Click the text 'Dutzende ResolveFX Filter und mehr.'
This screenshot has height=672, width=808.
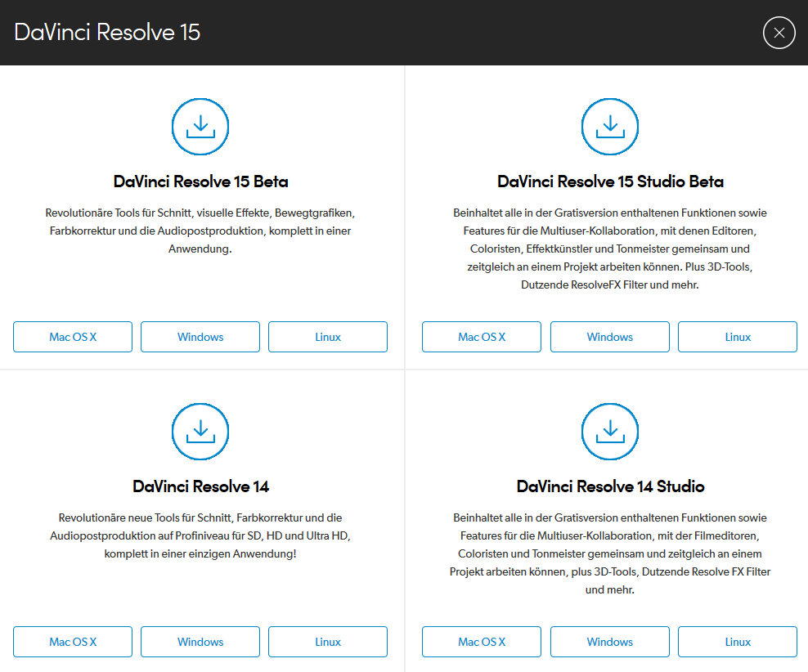(x=610, y=284)
